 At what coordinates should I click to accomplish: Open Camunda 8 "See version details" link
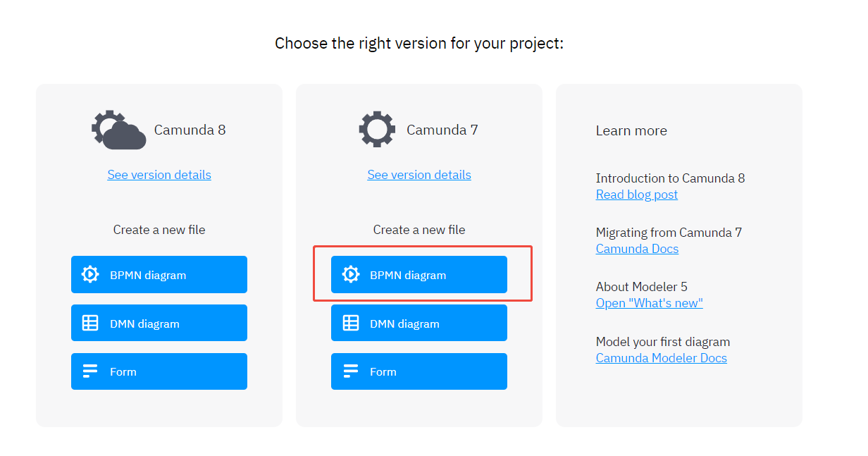point(159,175)
